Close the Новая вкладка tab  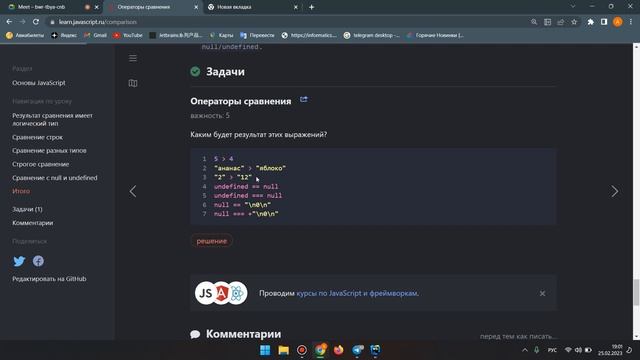point(296,7)
